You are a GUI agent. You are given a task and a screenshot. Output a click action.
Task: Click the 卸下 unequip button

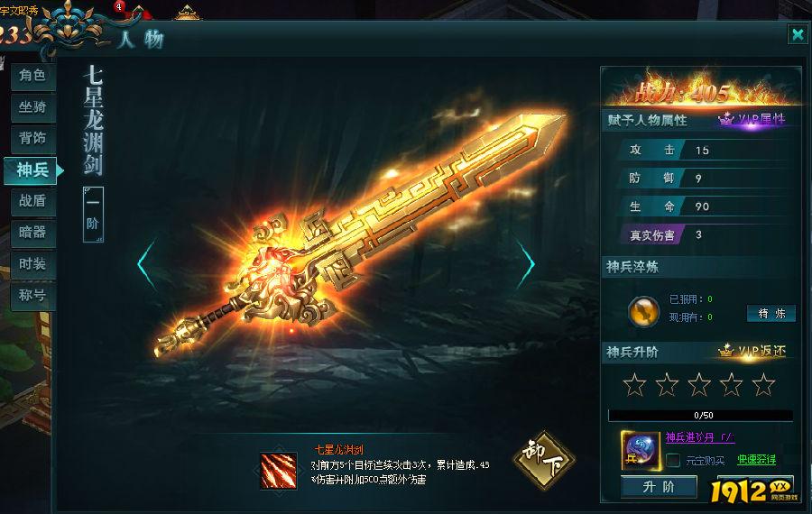click(x=544, y=460)
